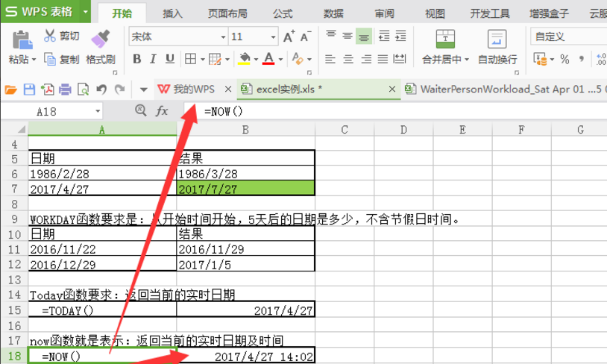Click the Paste (粘贴) clipboard icon
Viewport: 607px width, 364px height.
click(22, 40)
